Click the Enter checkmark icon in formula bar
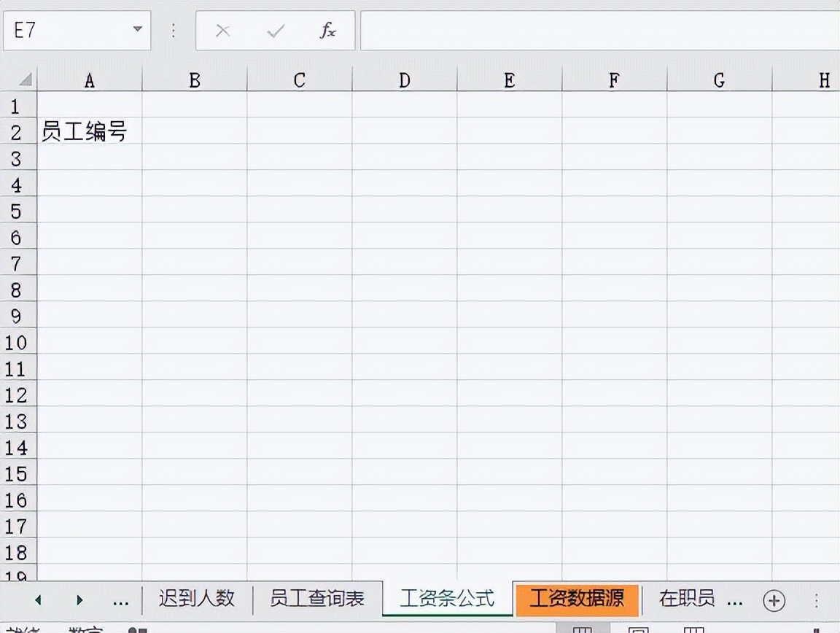The height and width of the screenshot is (633, 840). tap(276, 31)
